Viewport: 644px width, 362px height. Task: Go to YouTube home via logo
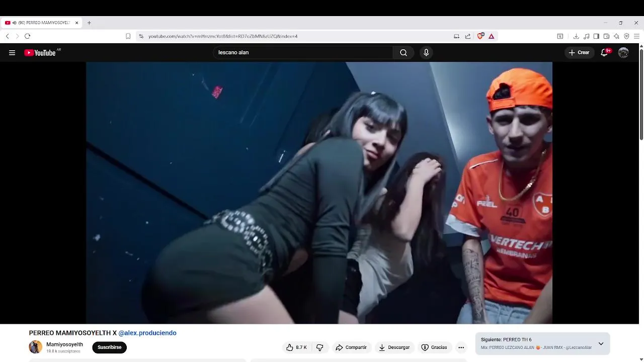click(40, 52)
